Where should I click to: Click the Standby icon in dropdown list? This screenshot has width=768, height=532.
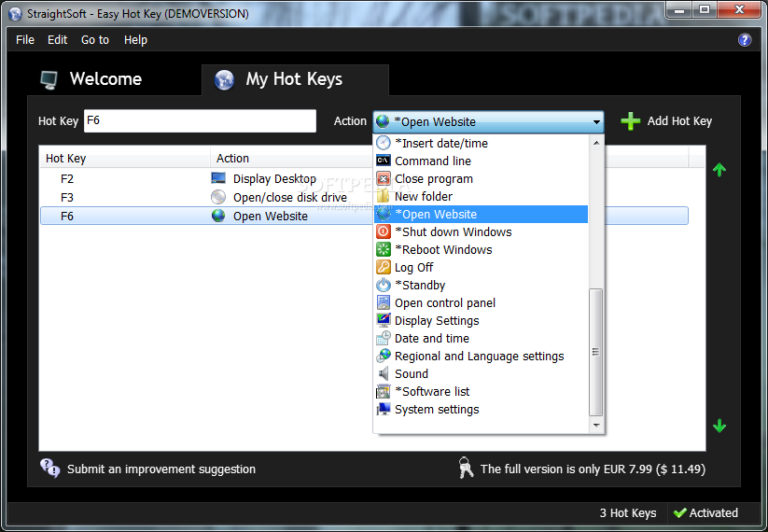383,285
